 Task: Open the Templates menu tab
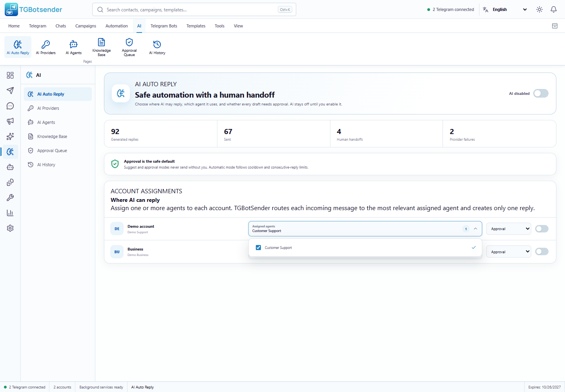pos(196,26)
